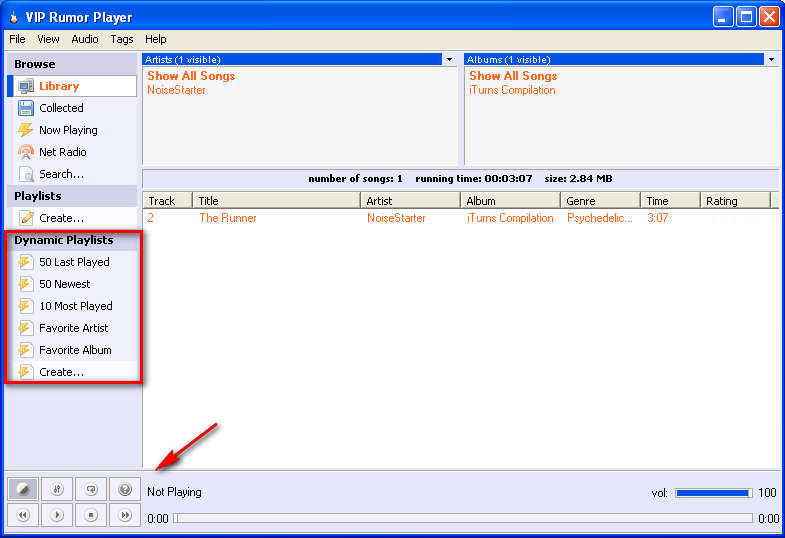
Task: Skip to the next track
Action: 125,515
